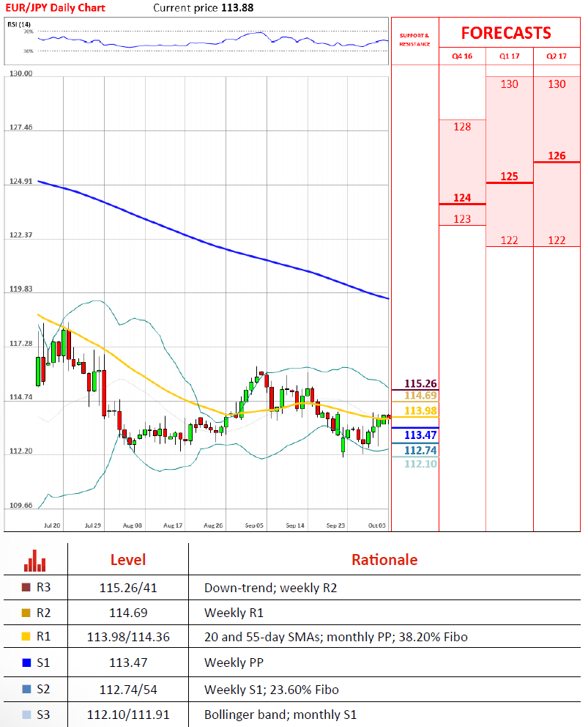Screen dimensions: 588x727
Task: Click the 124 median forecast for Q4 16
Action: 462,198
